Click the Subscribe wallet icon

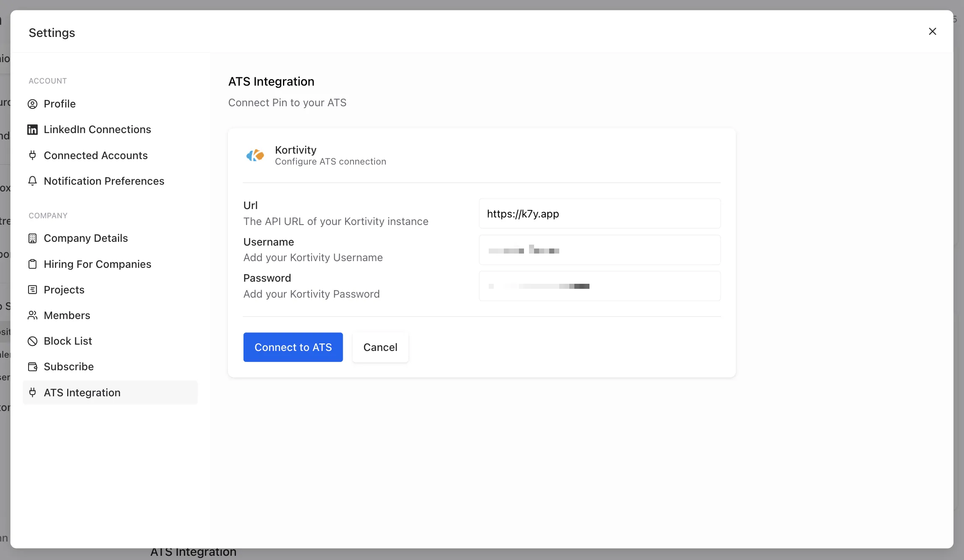pos(32,366)
